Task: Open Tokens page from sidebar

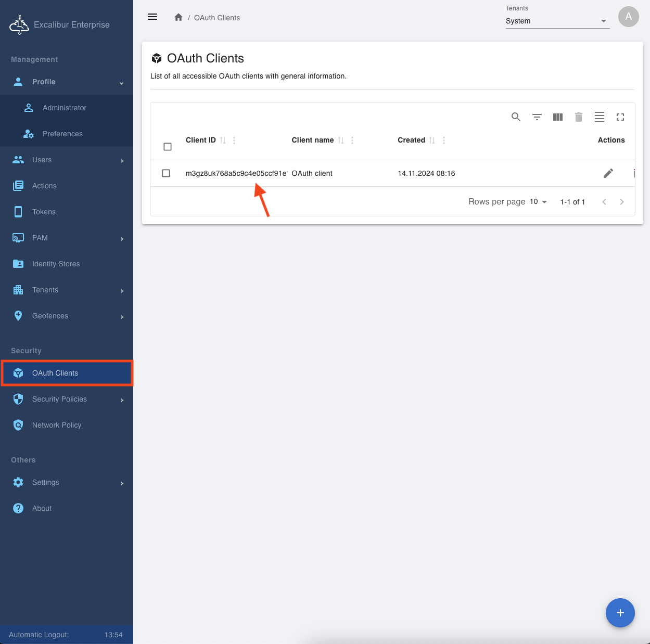Action: 44,212
